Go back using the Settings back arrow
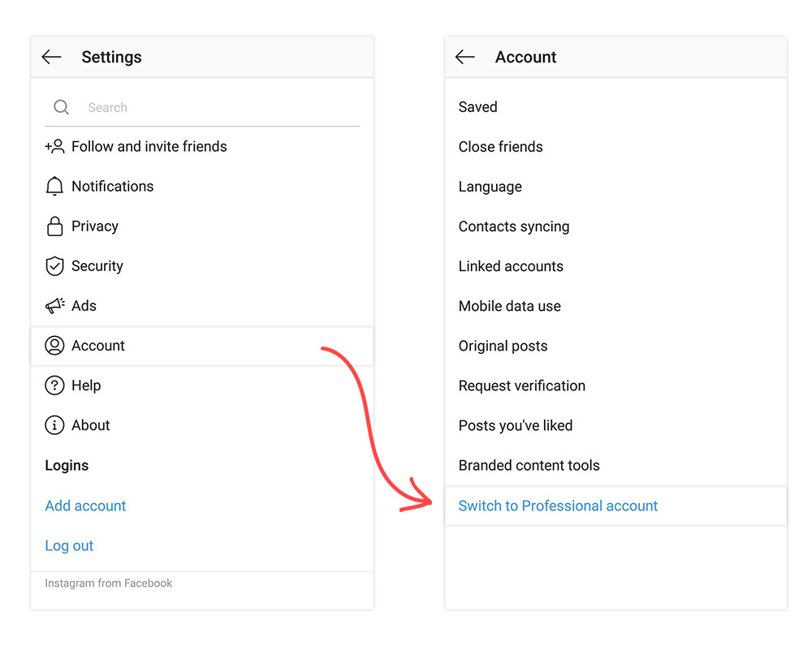The height and width of the screenshot is (646, 812). click(52, 57)
